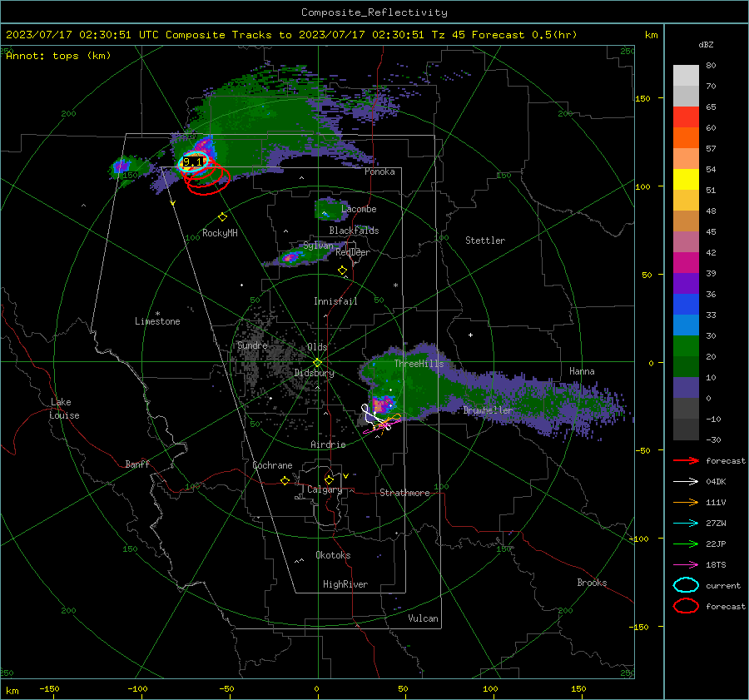Click the 33 dBZ blue color swatch
Viewport: 749px width, 700px height.
[686, 304]
